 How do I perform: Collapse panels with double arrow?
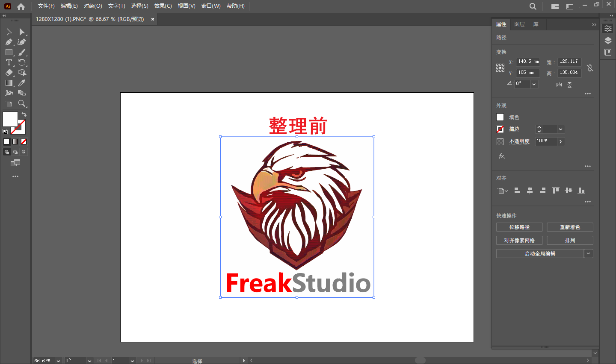click(594, 24)
